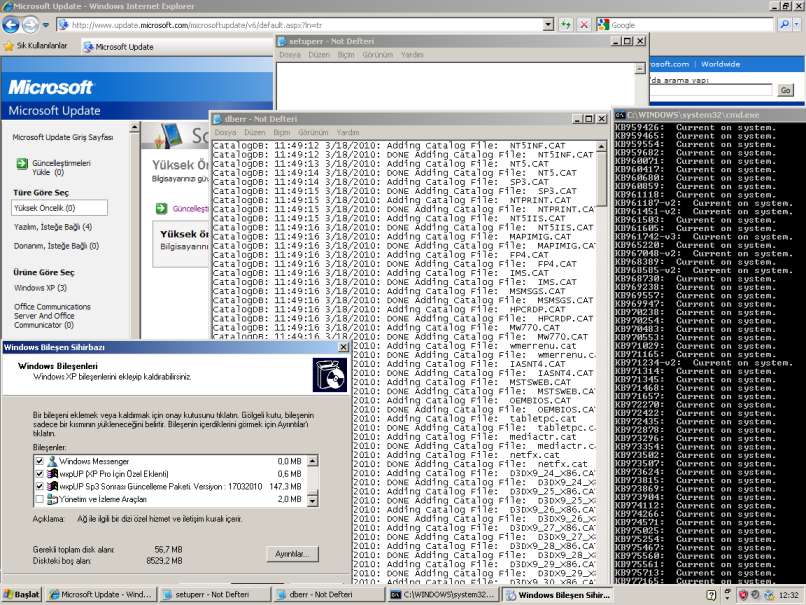This screenshot has width=806, height=605.
Task: Click the Başlat start button
Action: 21,595
